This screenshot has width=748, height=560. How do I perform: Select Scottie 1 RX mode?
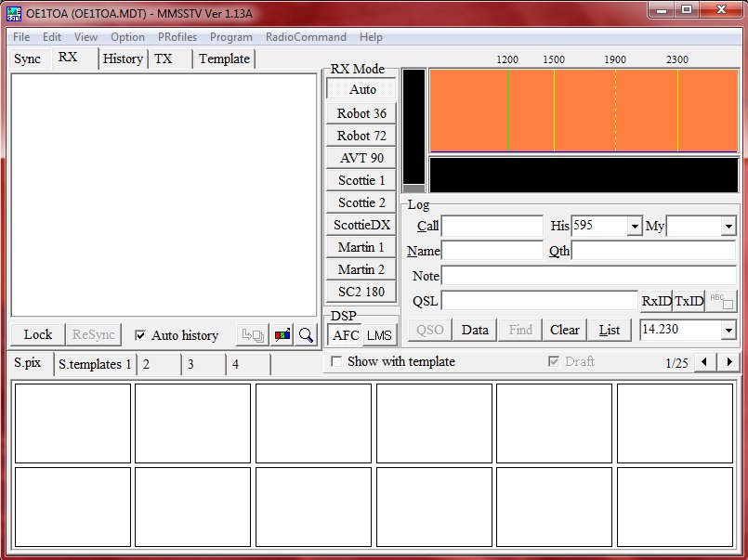click(x=361, y=180)
